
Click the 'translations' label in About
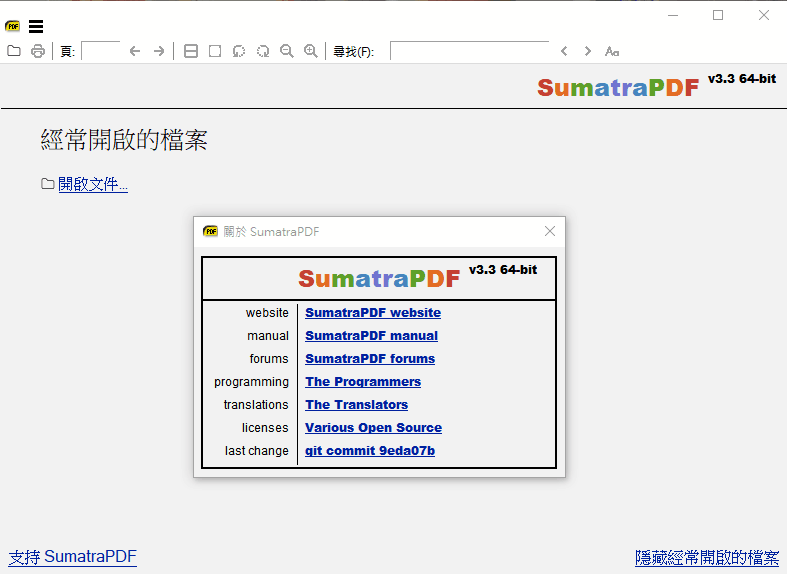(x=256, y=405)
